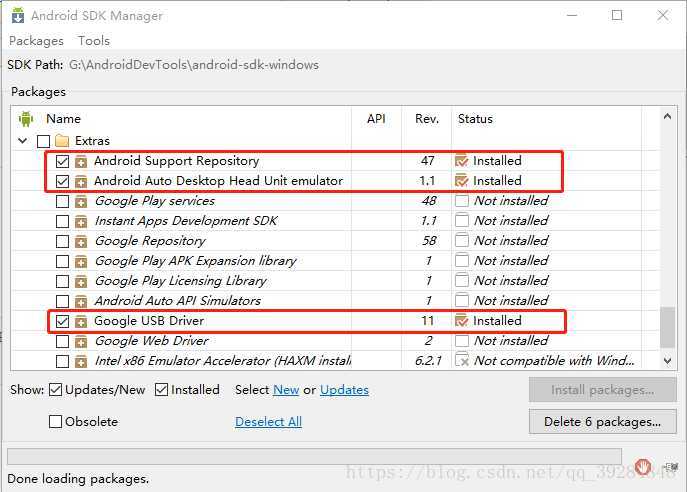Image resolution: width=687 pixels, height=492 pixels.
Task: Click package icon beside Google Web Driver
Action: tap(81, 341)
